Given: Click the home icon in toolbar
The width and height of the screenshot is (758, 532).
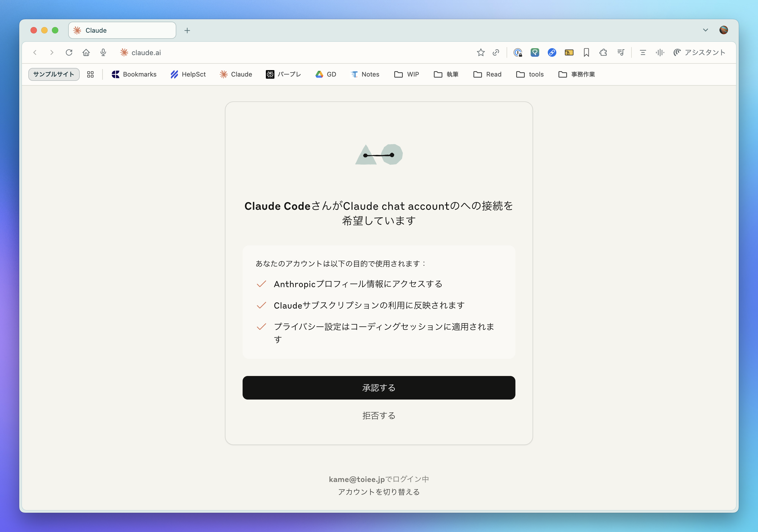Looking at the screenshot, I should pos(86,52).
